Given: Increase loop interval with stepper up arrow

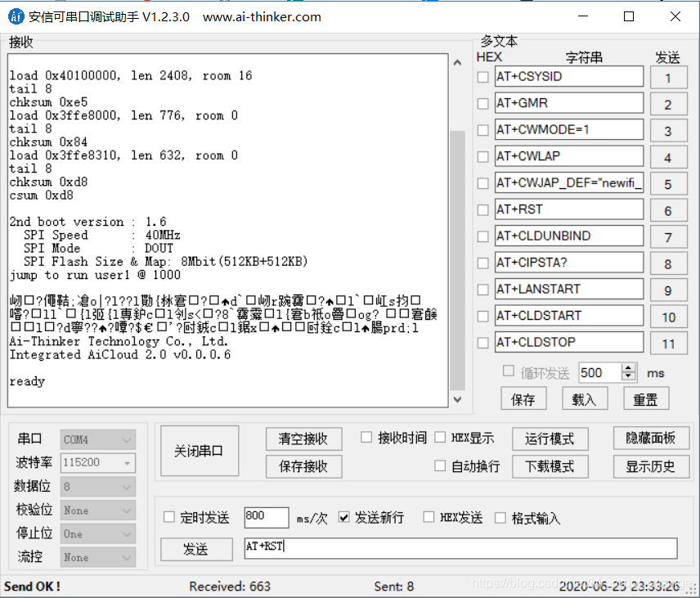Looking at the screenshot, I should 628,368.
